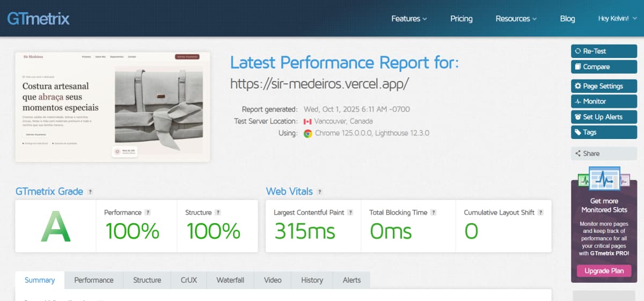644x301 pixels.
Task: Click the 315ms LCP value
Action: 305,231
